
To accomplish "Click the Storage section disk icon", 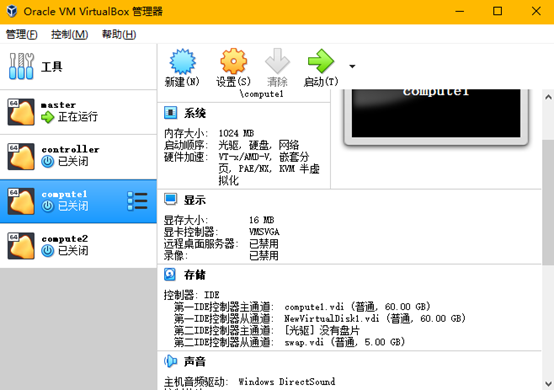I will pos(170,274).
